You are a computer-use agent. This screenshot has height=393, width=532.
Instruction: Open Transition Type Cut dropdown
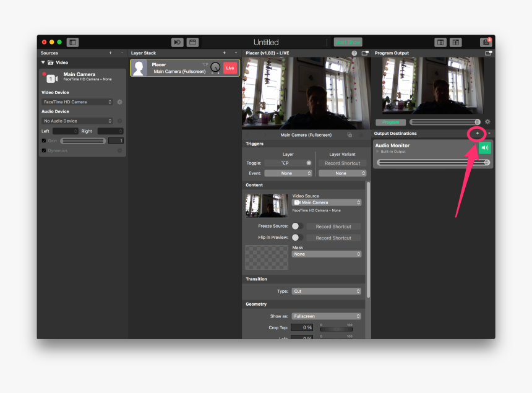pos(327,291)
